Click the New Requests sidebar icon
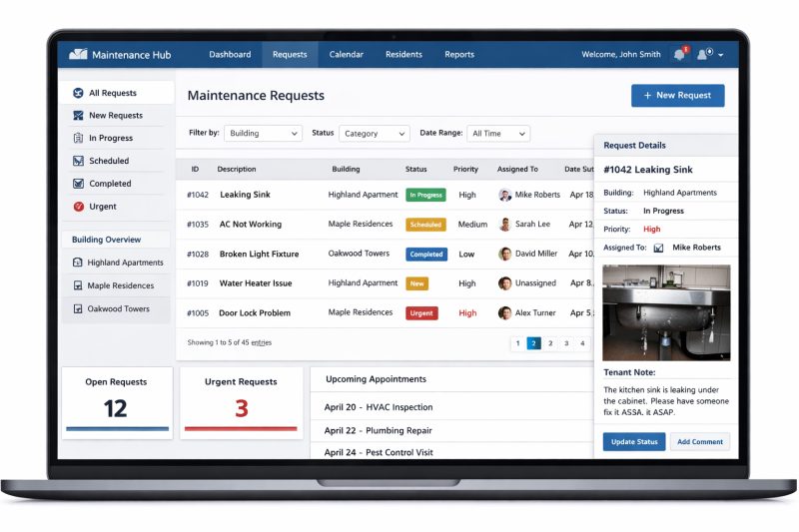The height and width of the screenshot is (532, 799). (x=78, y=116)
